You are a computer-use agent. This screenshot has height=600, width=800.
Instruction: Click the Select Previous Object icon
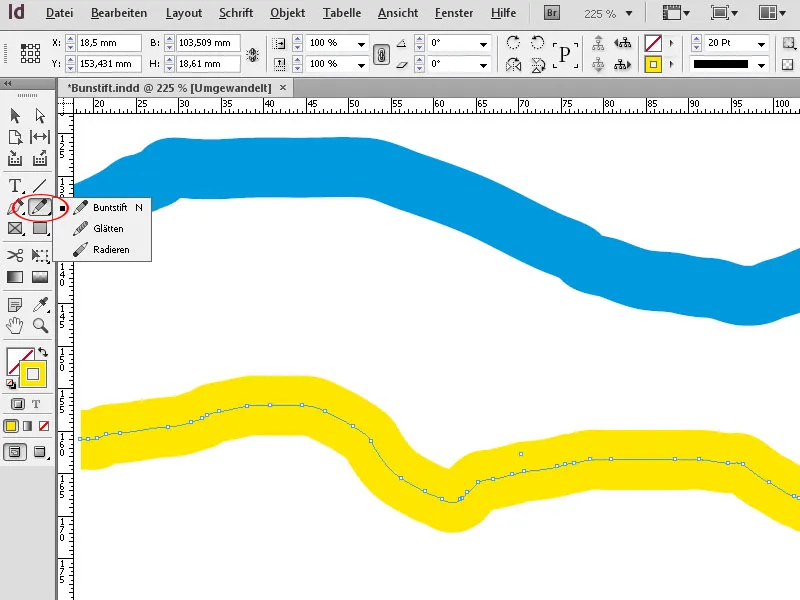(622, 43)
